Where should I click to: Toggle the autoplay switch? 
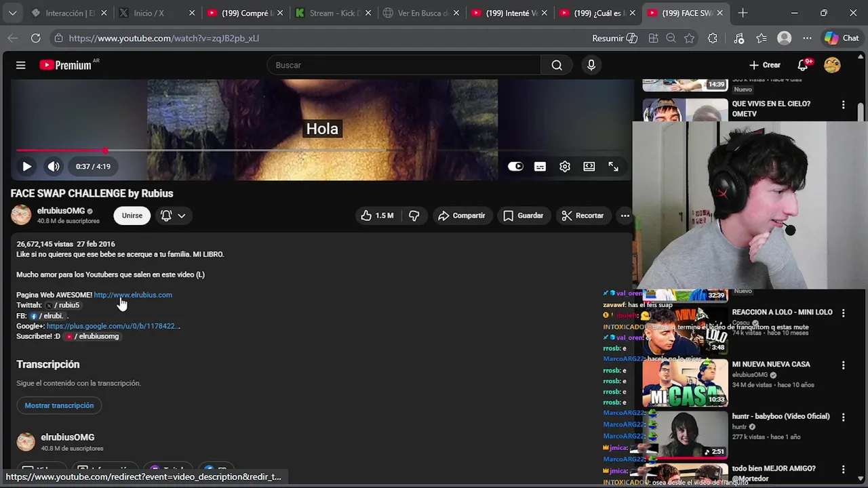(x=515, y=166)
